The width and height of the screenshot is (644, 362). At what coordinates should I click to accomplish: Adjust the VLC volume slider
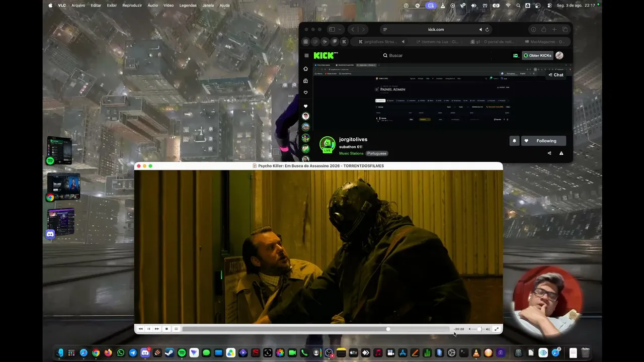478,329
